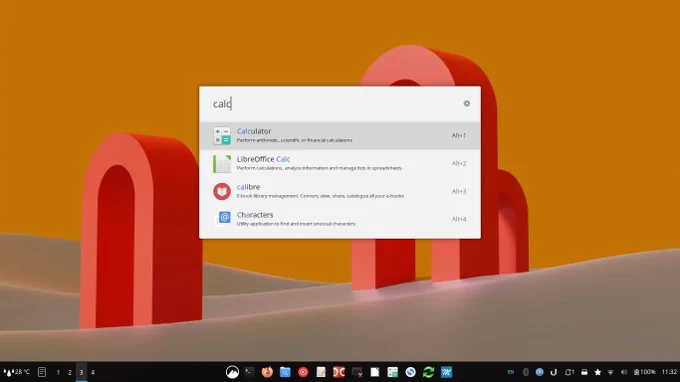Screen dimensions: 680x382
Task: Click the Characters @ icon in results
Action: click(224, 218)
